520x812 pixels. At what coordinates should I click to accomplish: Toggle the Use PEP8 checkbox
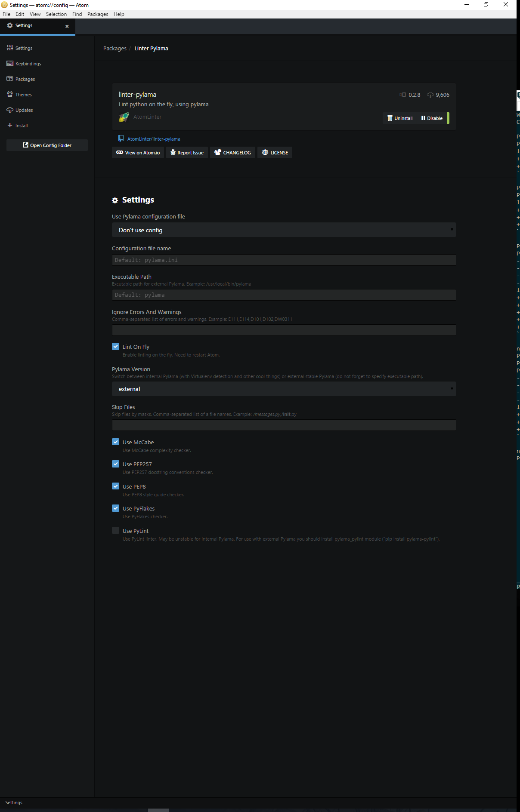[x=115, y=486]
